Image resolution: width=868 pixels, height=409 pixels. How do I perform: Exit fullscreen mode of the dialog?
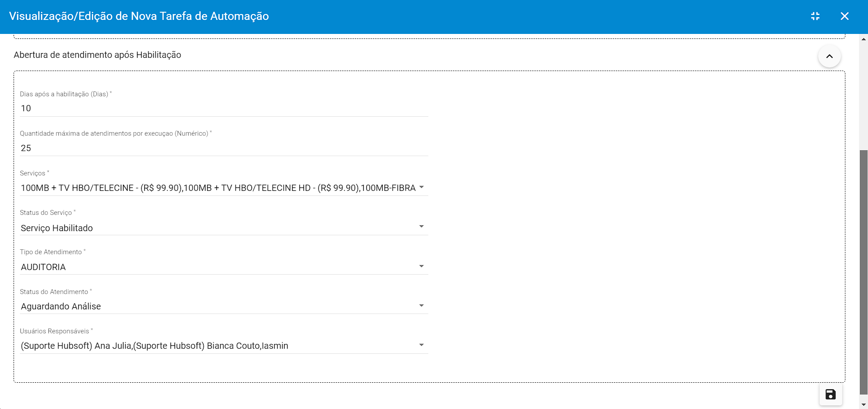pos(815,16)
